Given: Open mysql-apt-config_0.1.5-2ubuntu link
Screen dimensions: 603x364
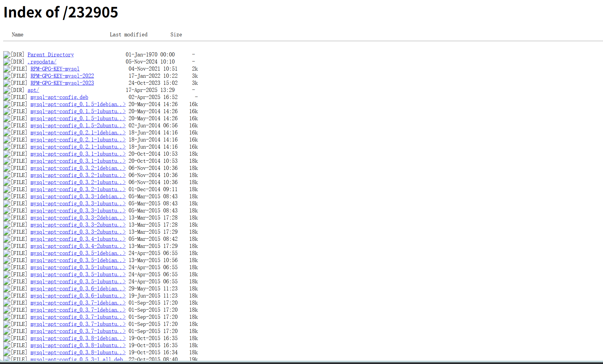Looking at the screenshot, I should [78, 126].
